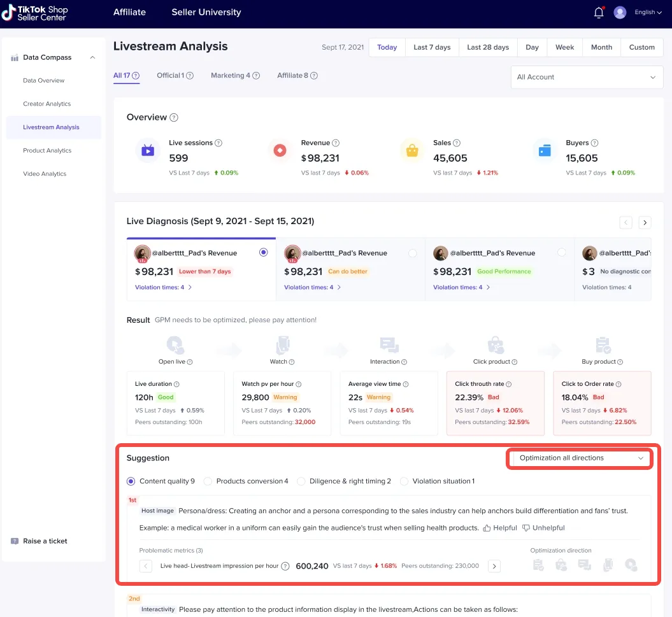Click the notification bell icon
The width and height of the screenshot is (672, 617).
[x=598, y=13]
